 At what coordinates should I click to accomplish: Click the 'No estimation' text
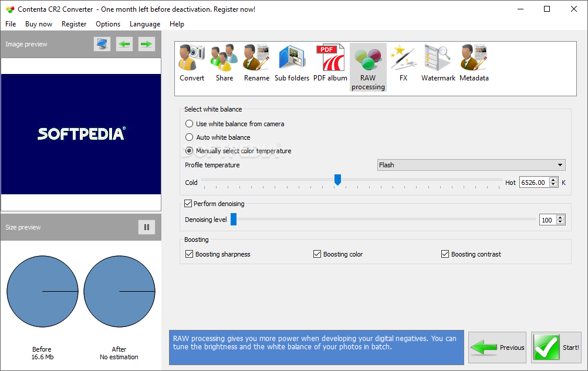(119, 357)
